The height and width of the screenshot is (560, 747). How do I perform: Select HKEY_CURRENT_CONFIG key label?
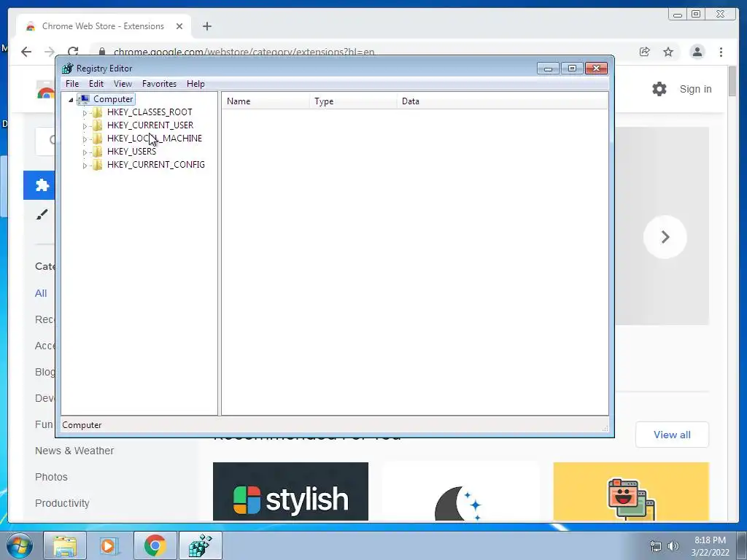156,165
